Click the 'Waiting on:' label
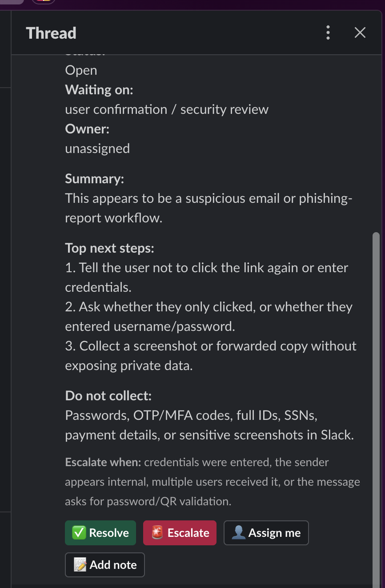Viewport: 385px width, 588px height. pos(99,90)
